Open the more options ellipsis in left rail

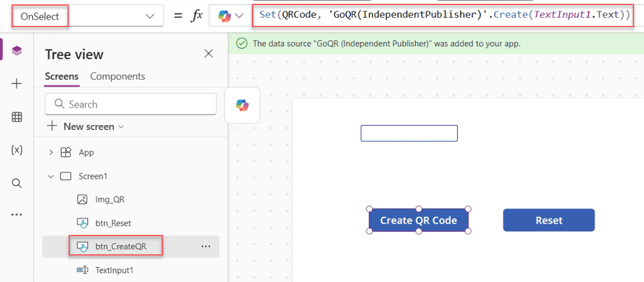coord(16,214)
